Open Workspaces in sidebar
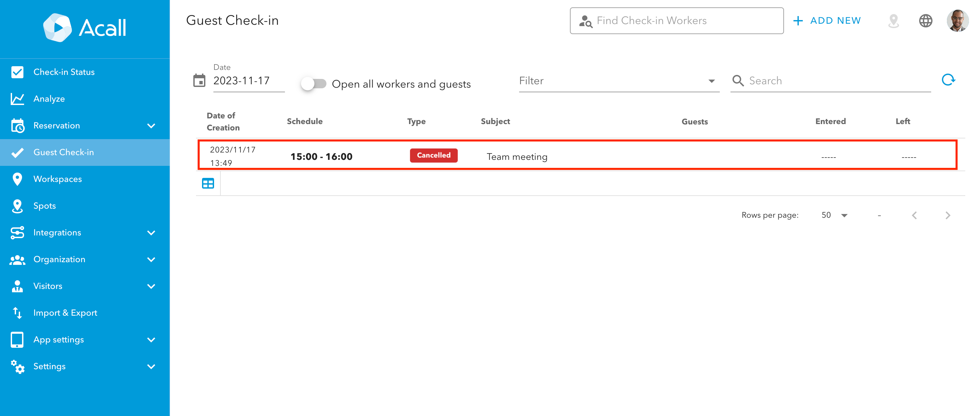Viewport: 980px width, 416px height. (85, 179)
